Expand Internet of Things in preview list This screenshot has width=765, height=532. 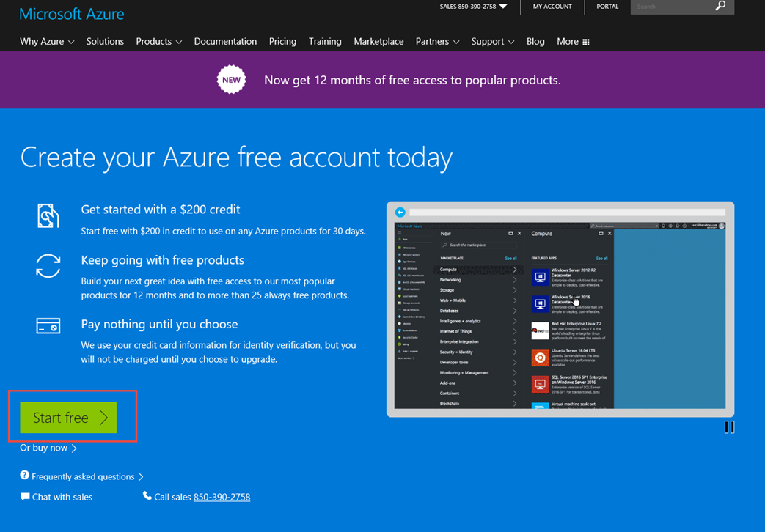coord(478,331)
